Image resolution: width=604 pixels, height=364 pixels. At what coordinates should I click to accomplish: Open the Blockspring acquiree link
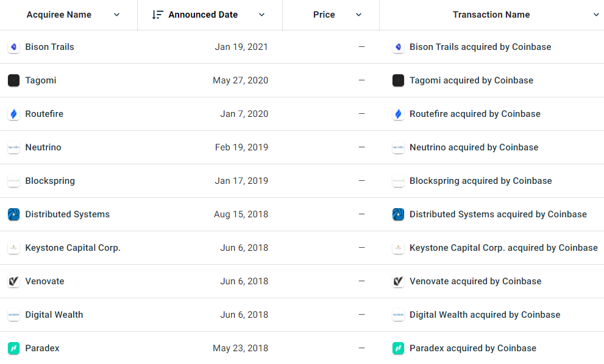pos(50,181)
